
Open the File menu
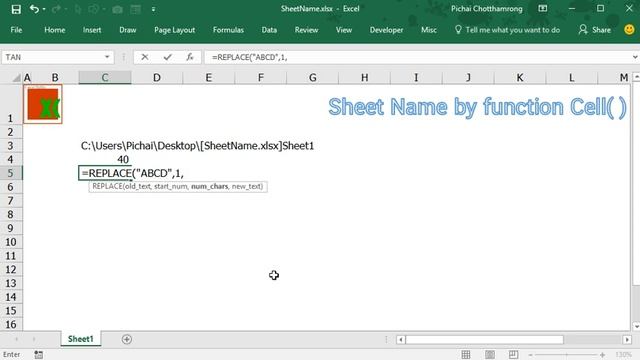point(16,30)
